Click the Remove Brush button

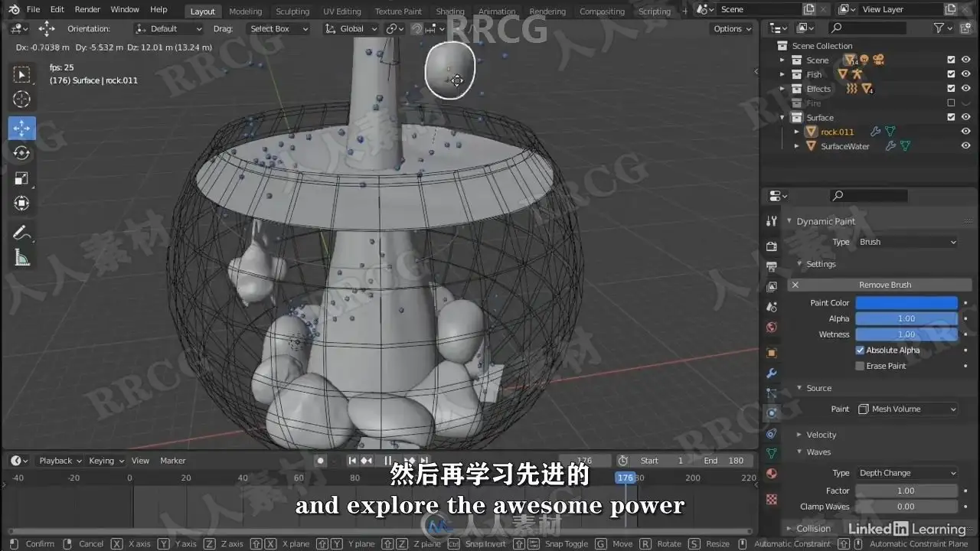click(880, 285)
